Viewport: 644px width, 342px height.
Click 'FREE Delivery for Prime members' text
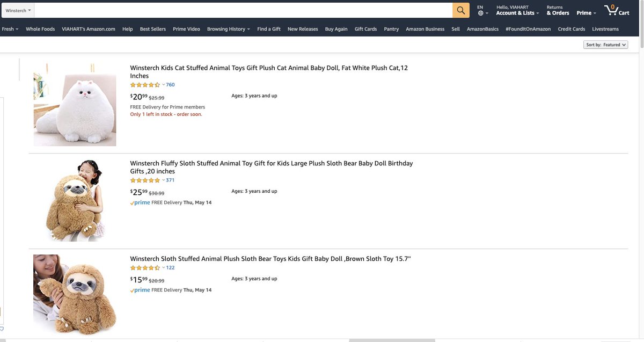pos(167,107)
